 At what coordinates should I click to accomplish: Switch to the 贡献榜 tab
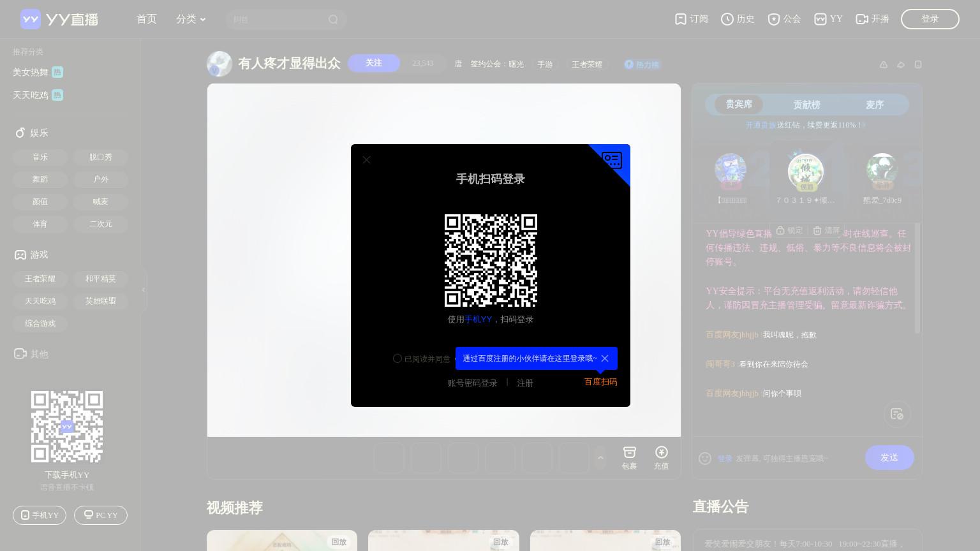point(807,105)
